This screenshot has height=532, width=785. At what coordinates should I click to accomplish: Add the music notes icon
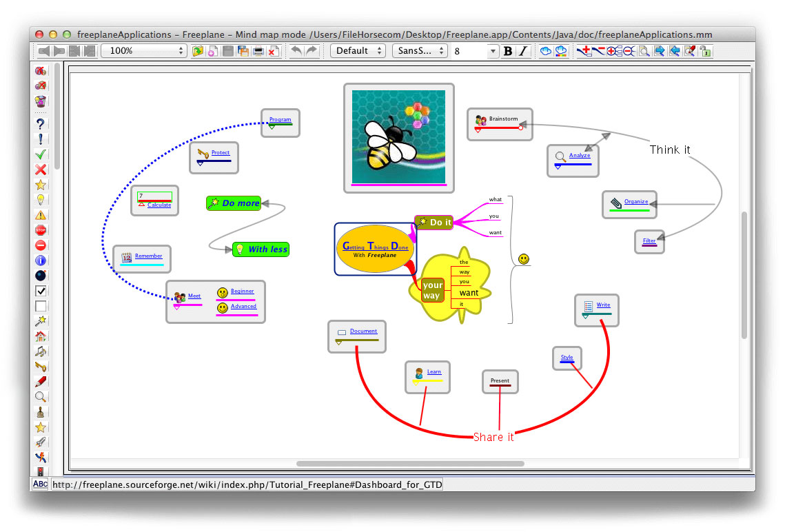click(x=41, y=351)
